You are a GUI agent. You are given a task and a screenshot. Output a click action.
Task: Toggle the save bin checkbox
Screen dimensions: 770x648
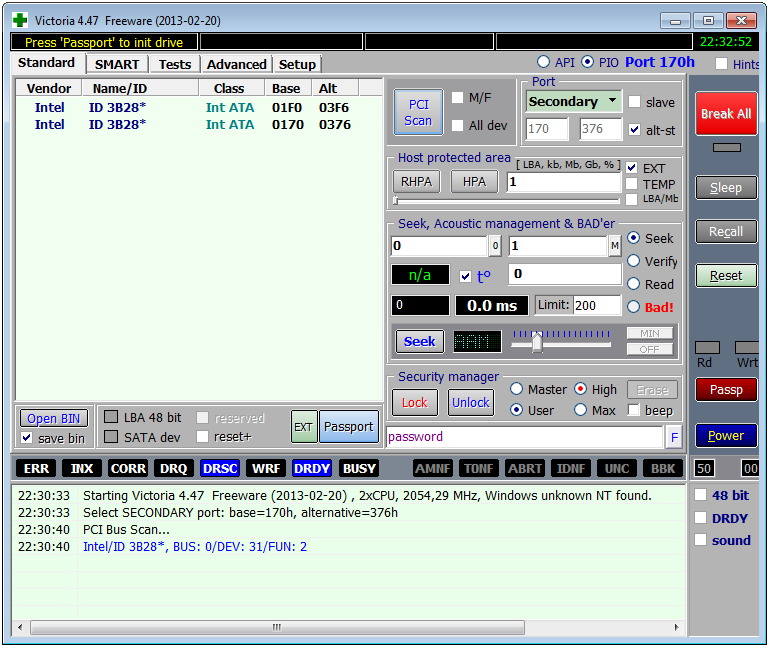[x=27, y=437]
